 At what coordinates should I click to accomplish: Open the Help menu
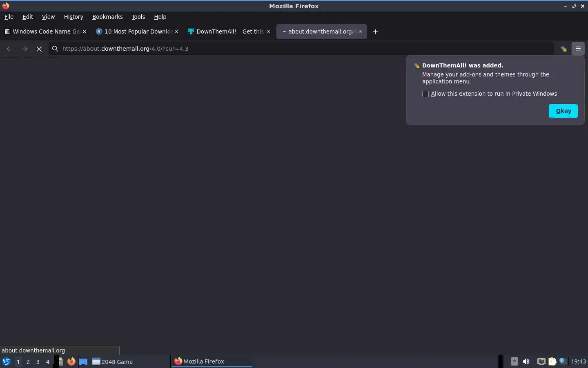click(160, 17)
